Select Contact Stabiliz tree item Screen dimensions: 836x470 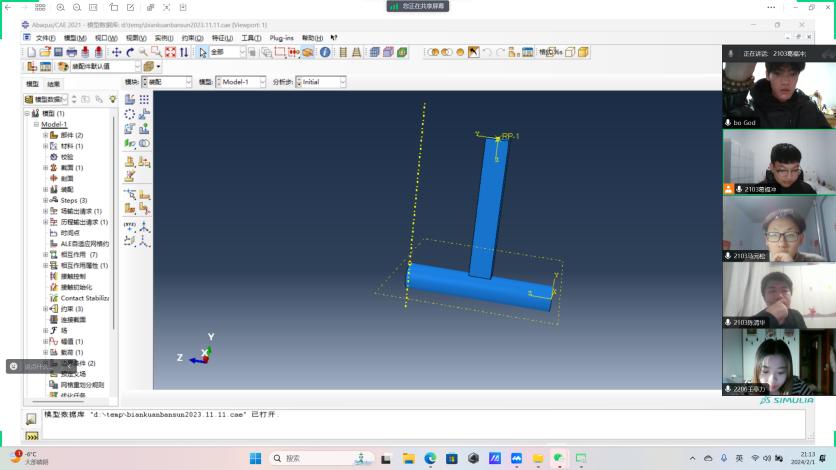click(x=84, y=298)
